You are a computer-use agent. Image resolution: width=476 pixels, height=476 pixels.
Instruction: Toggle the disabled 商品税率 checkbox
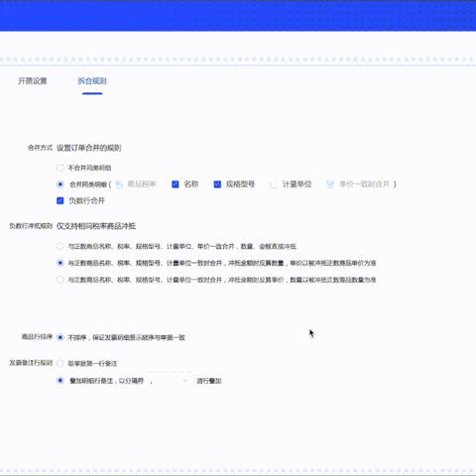[119, 184]
